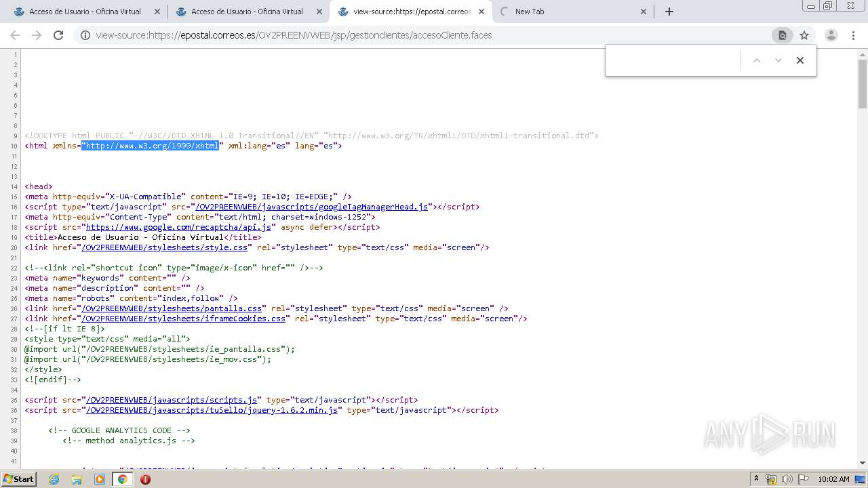This screenshot has height=488, width=868.
Task: Open the googleTagManagerHead.js source link
Action: pyautogui.click(x=312, y=207)
